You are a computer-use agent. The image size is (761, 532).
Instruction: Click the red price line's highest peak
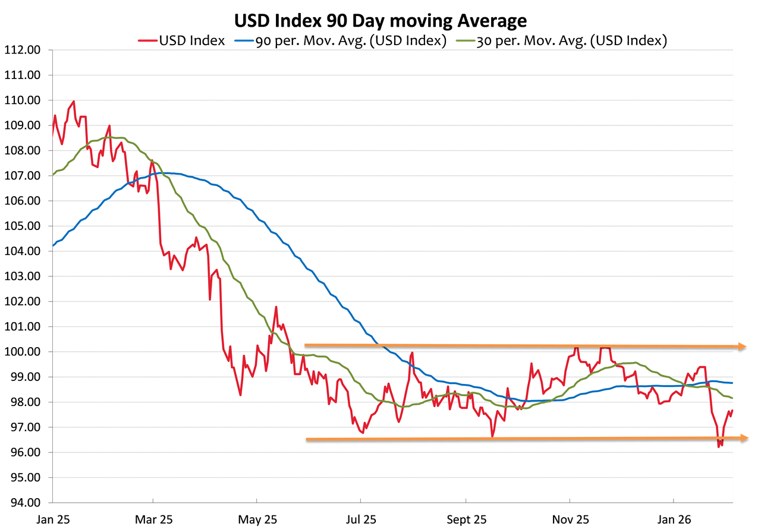pyautogui.click(x=74, y=102)
